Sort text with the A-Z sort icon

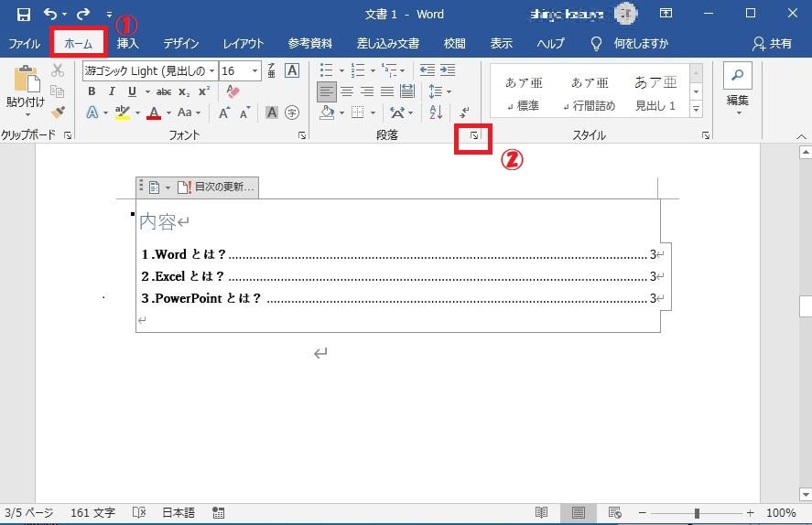(436, 112)
